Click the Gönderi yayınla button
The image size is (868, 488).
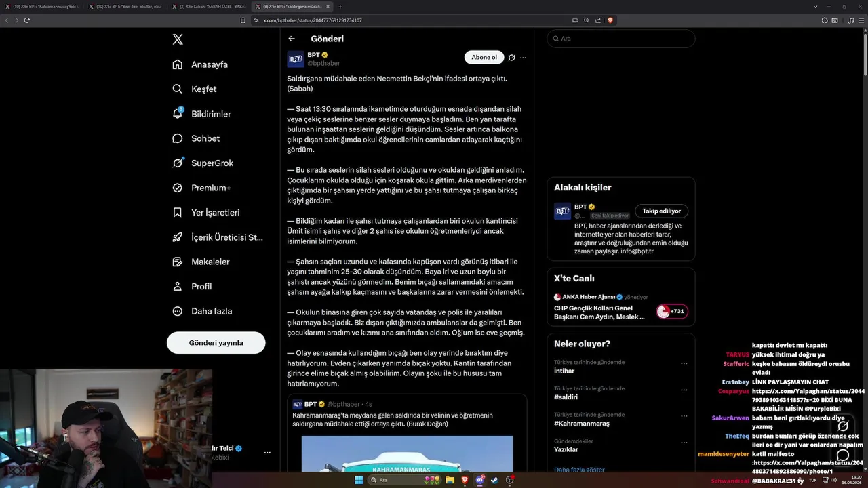[x=216, y=343]
